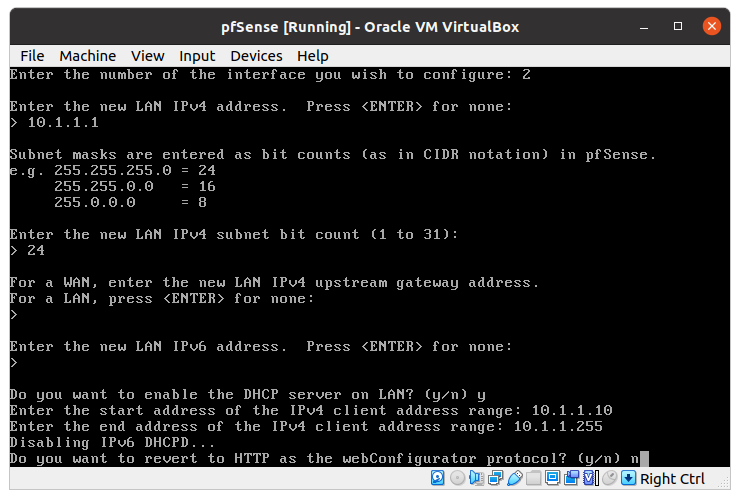Screen dimensions: 740x499
Task: Open the Machine menu
Action: point(87,56)
